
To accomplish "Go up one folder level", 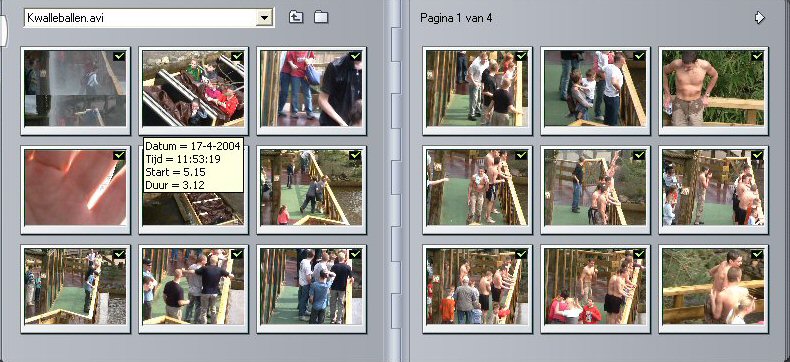I will tap(296, 17).
